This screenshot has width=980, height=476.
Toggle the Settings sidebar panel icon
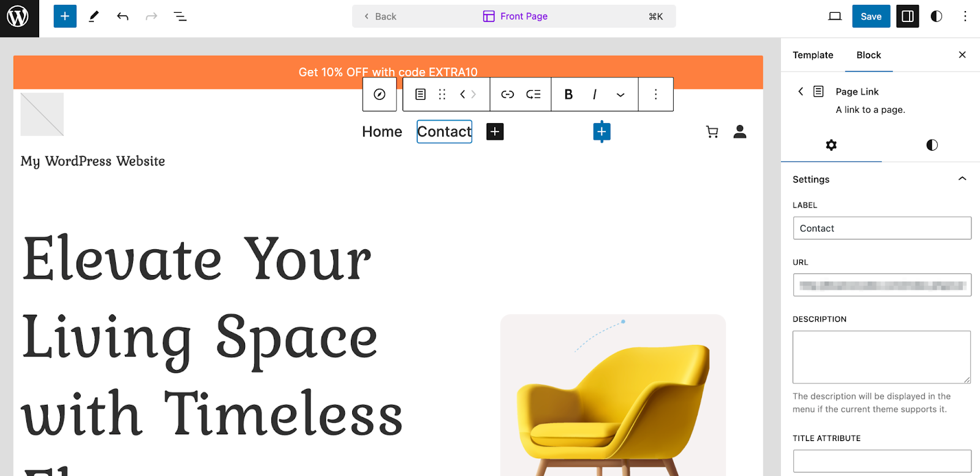(x=908, y=17)
